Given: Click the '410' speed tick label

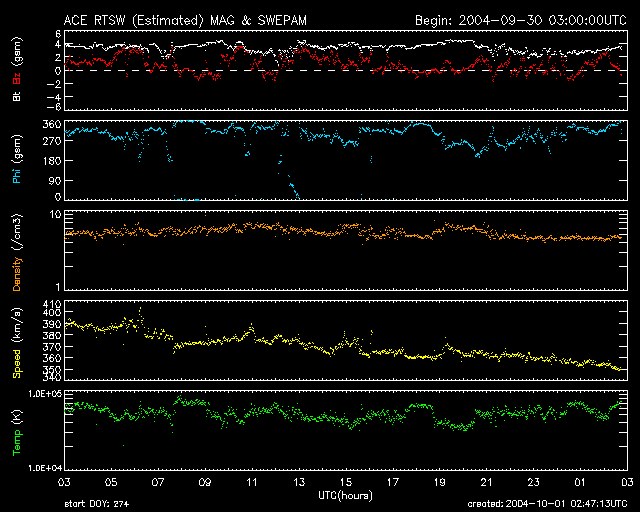Looking at the screenshot, I should click(x=52, y=304).
